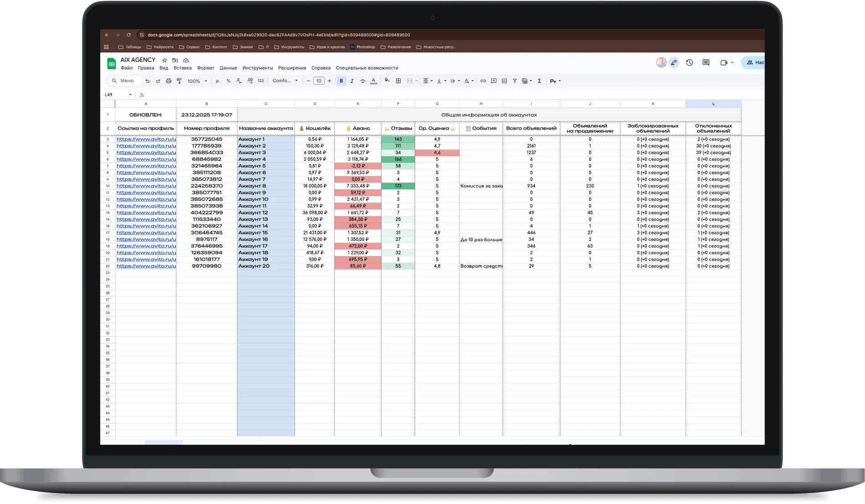This screenshot has height=504, width=865.
Task: Toggle strikethrough formatting
Action: pos(363,81)
